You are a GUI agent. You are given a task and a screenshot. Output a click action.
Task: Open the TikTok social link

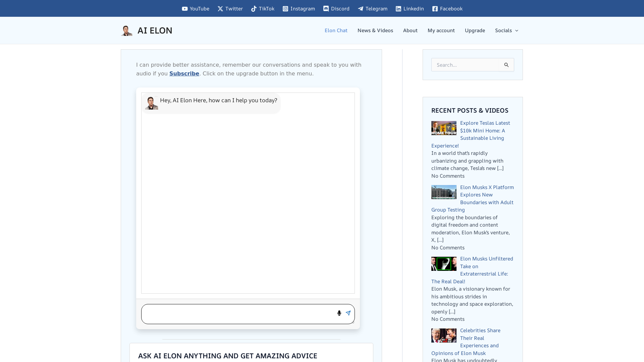coord(263,9)
